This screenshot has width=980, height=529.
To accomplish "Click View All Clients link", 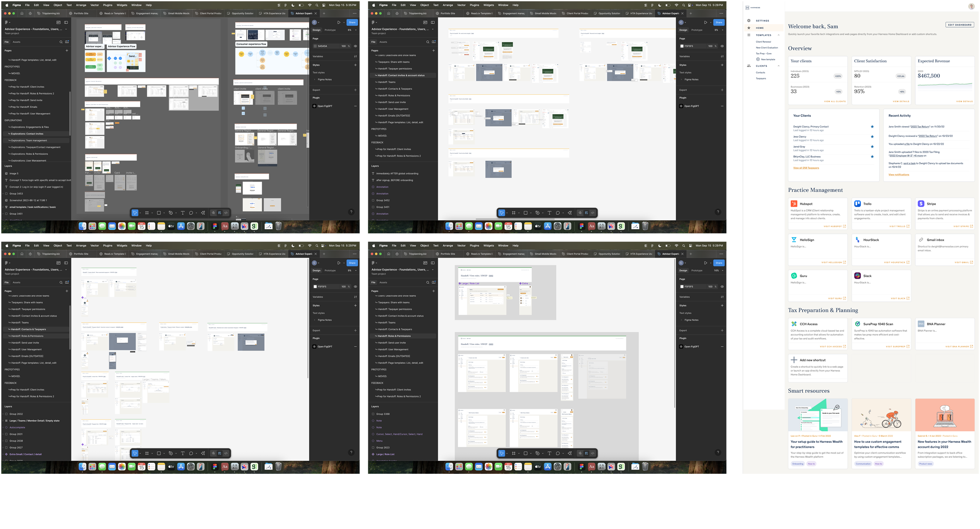I will tap(835, 101).
